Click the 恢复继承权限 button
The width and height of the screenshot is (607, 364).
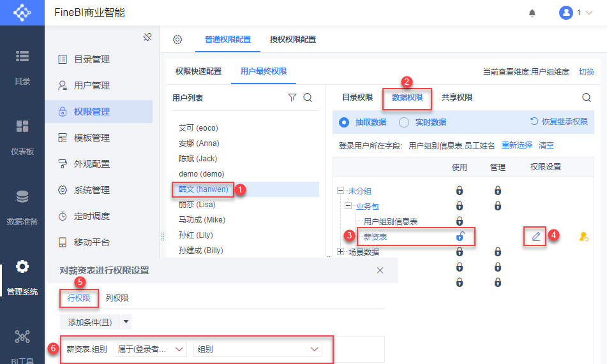(559, 122)
